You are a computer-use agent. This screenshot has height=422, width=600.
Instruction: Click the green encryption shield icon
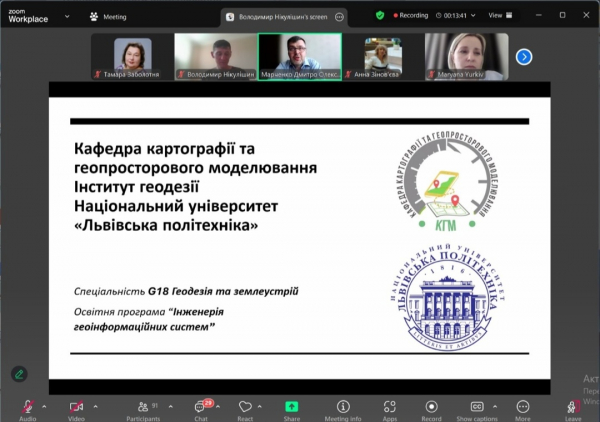coord(380,16)
